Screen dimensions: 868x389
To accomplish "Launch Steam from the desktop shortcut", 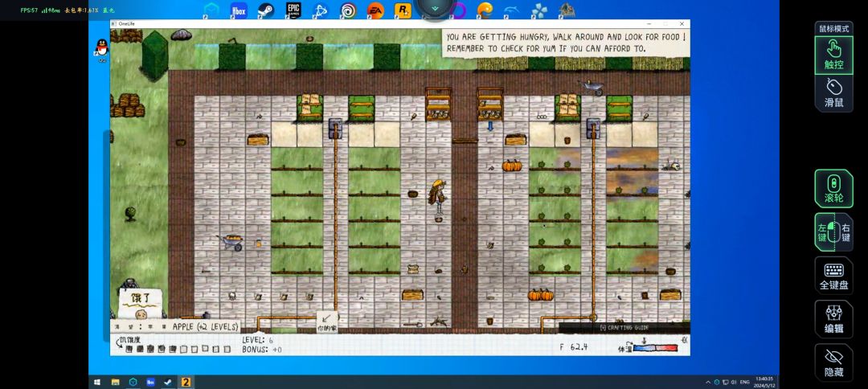I will 266,10.
